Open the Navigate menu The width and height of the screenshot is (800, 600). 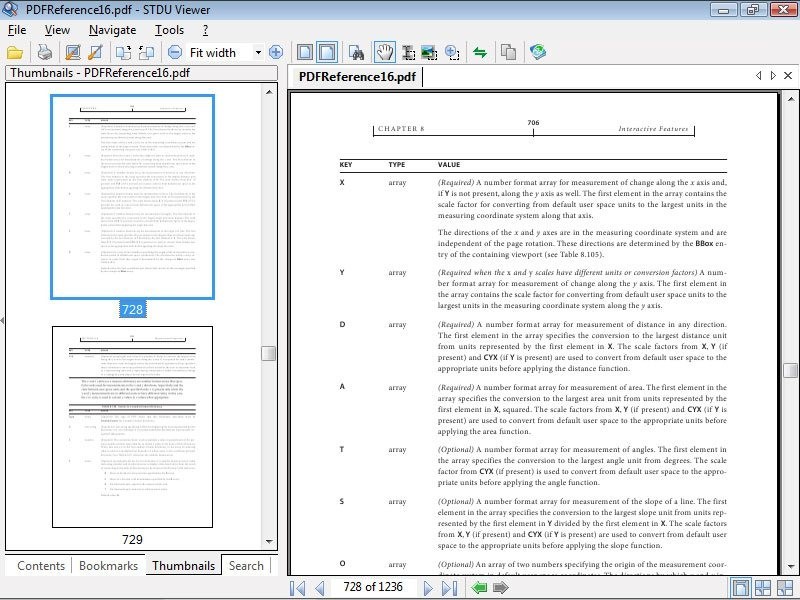click(x=112, y=30)
